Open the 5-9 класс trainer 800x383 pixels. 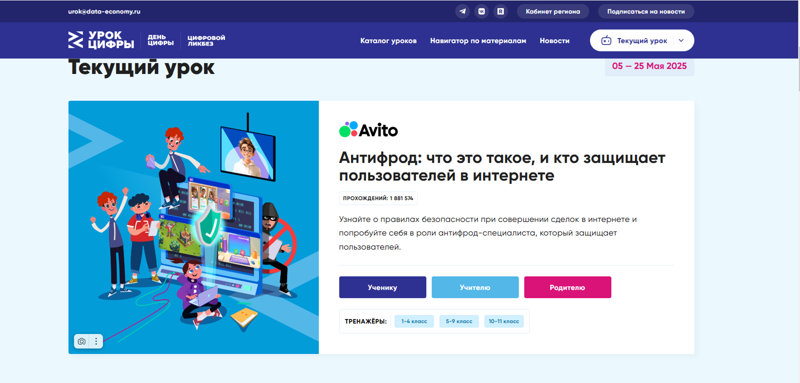[459, 321]
